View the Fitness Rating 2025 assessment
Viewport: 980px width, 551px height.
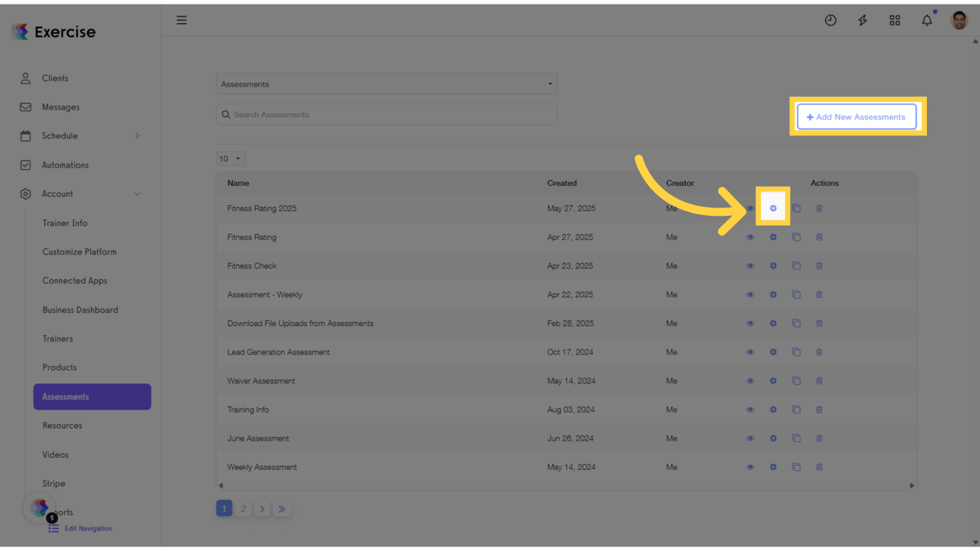coord(750,208)
